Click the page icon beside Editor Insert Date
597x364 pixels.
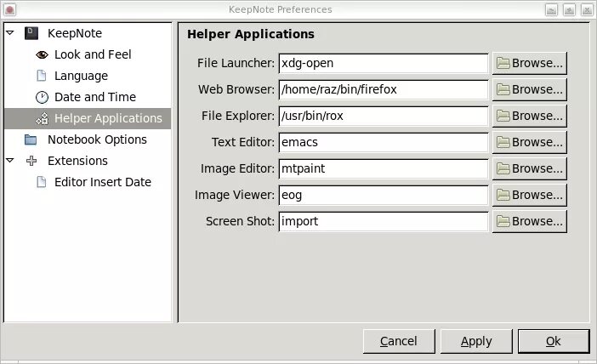41,182
